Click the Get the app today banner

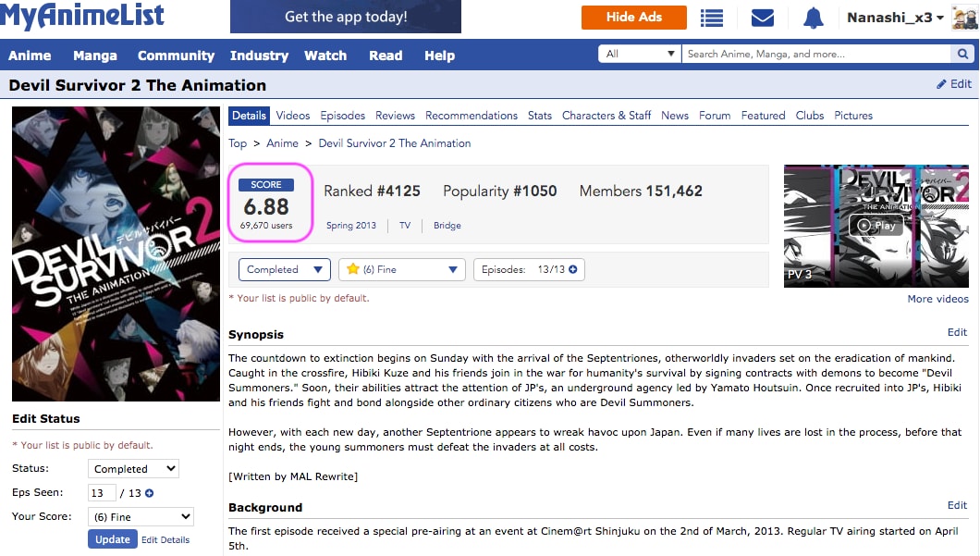pyautogui.click(x=346, y=17)
